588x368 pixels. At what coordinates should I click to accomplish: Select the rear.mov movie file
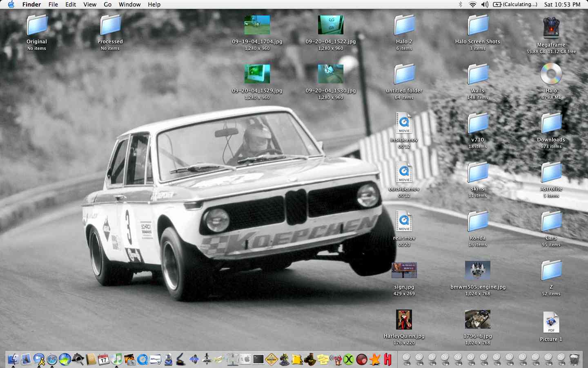[404, 222]
